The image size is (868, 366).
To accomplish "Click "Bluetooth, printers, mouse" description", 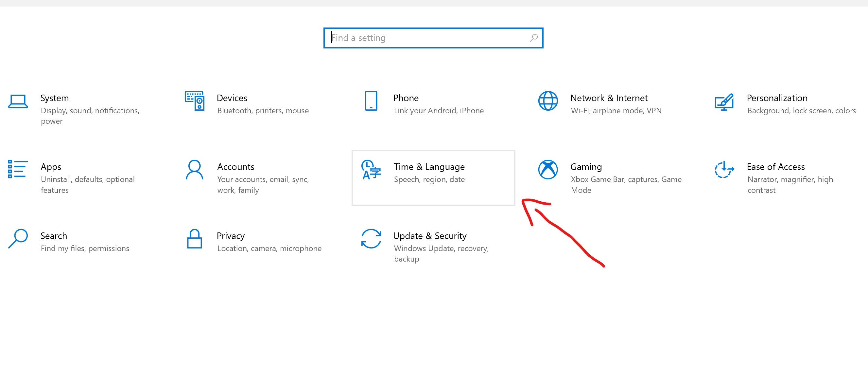I will (x=263, y=111).
